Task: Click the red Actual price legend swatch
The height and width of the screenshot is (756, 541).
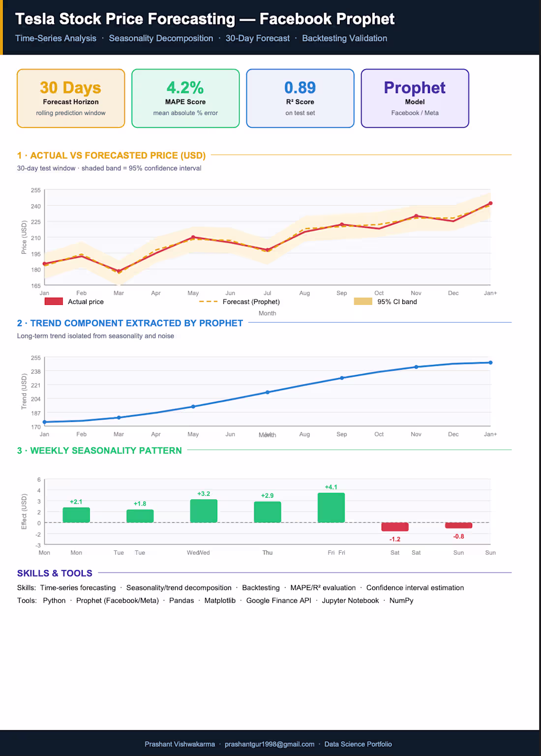Action: tap(54, 302)
